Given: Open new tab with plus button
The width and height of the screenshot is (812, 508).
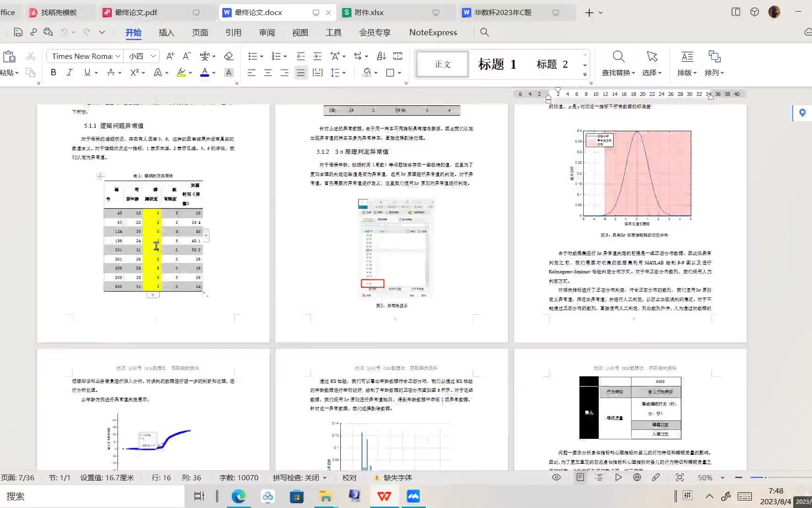Looking at the screenshot, I should point(589,13).
